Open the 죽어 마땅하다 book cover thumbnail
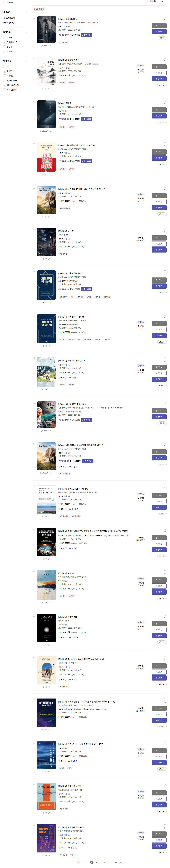 (x=46, y=29)
